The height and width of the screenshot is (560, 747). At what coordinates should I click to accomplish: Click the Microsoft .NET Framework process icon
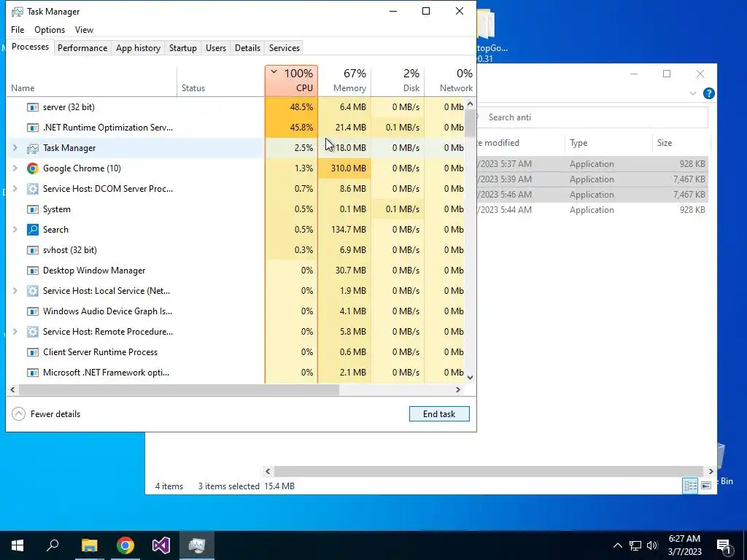32,373
